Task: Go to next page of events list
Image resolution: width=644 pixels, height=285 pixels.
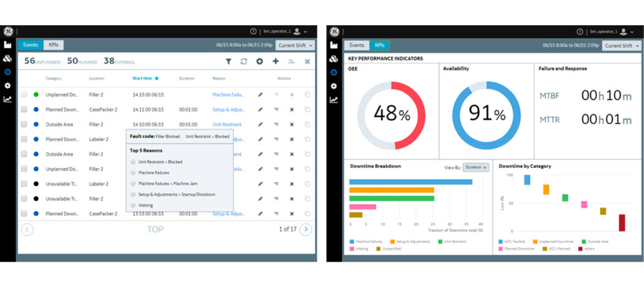Action: tap(306, 230)
